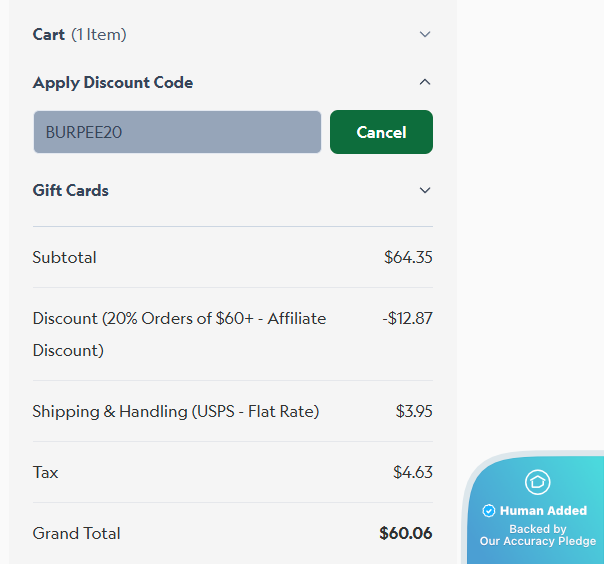
Task: Open the Cart (1 Item) heading
Action: tap(79, 35)
